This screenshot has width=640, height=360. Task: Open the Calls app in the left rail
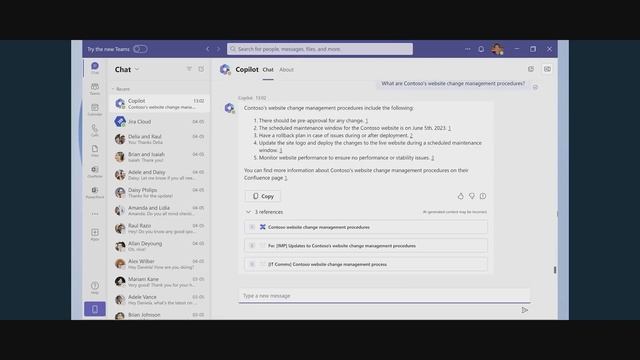pyautogui.click(x=95, y=130)
